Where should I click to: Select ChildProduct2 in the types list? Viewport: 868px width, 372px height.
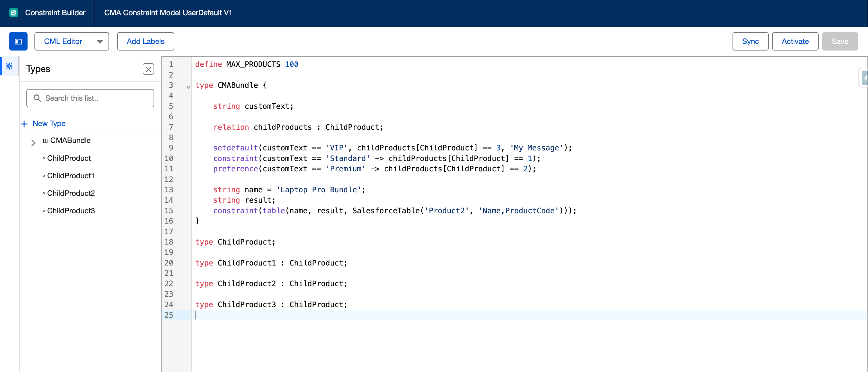click(x=71, y=193)
